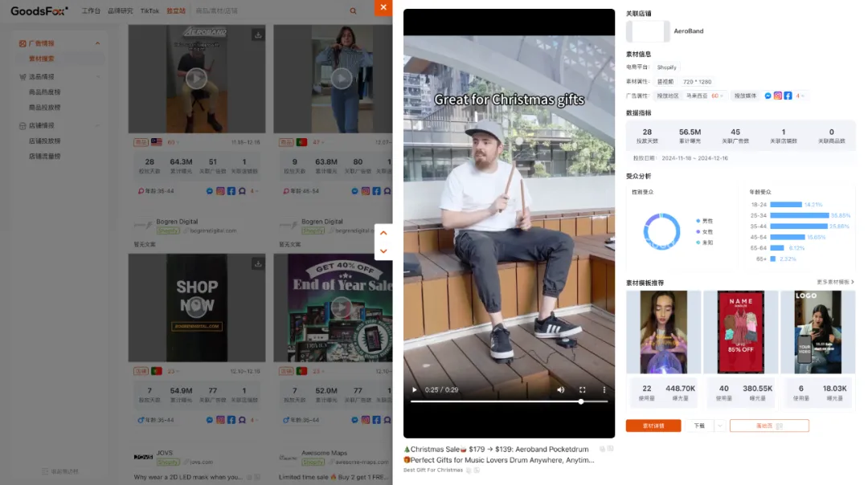Click the search magnifier icon in header
This screenshot has width=868, height=485.
353,11
